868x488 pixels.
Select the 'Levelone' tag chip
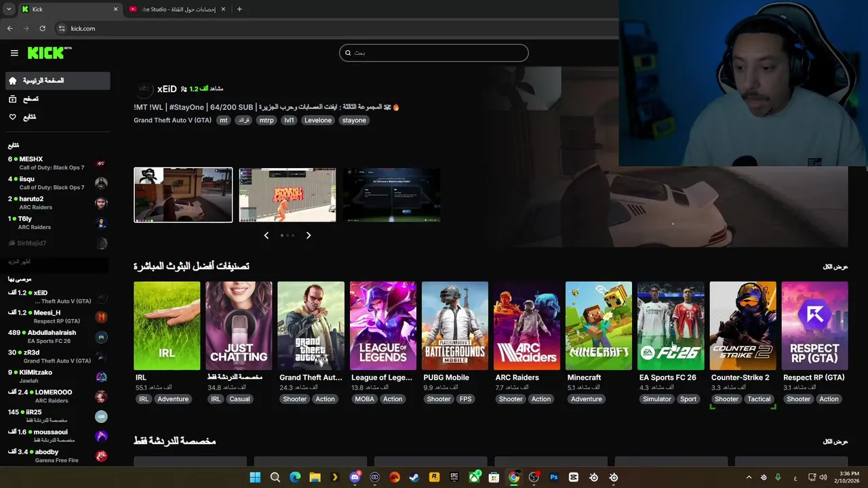pyautogui.click(x=317, y=120)
